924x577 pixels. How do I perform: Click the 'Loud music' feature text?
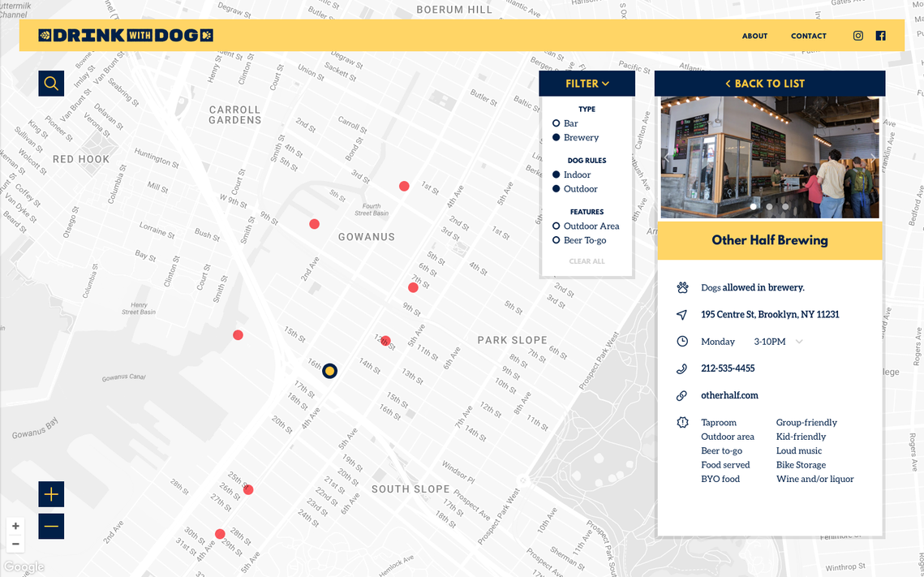coord(799,451)
